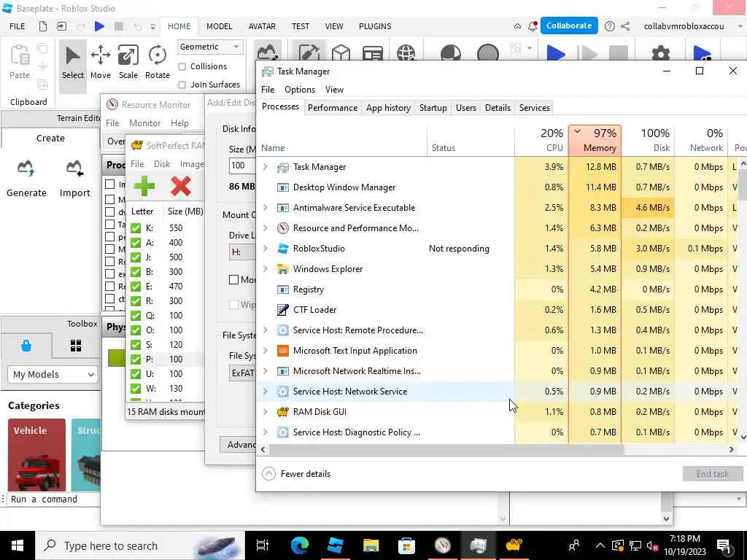Screen dimensions: 747x560
Task: Open the Windows Start menu
Action: tap(18, 545)
